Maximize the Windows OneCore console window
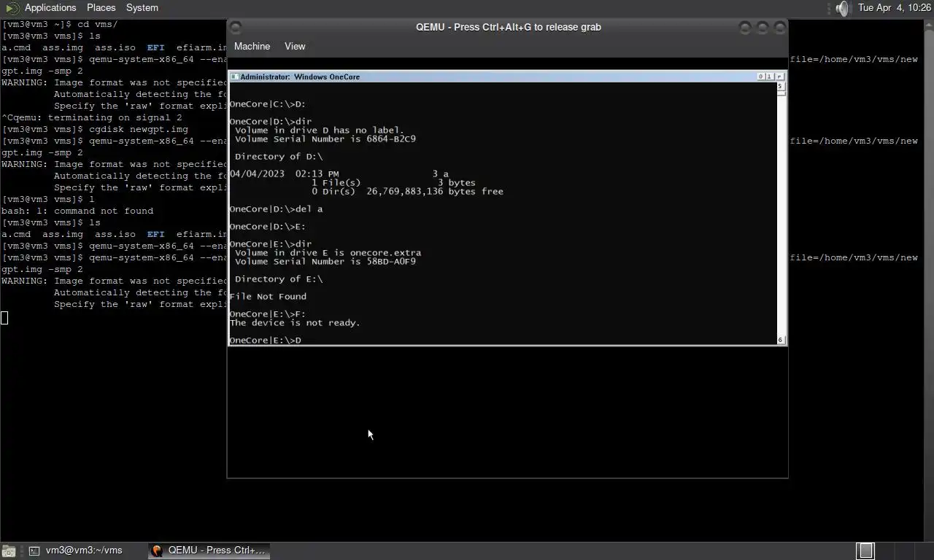The width and height of the screenshot is (934, 560). [770, 77]
